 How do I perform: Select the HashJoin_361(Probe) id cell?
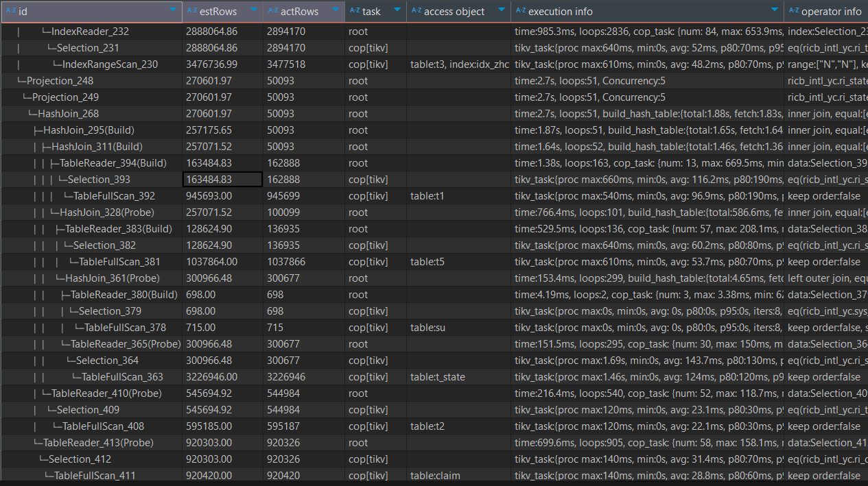point(91,278)
